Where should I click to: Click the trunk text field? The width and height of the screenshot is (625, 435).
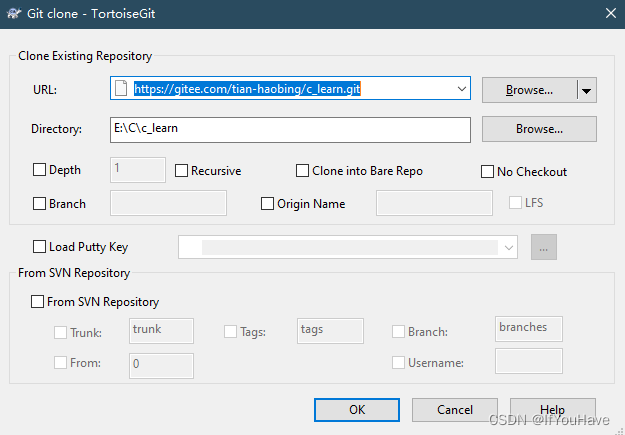[161, 331]
